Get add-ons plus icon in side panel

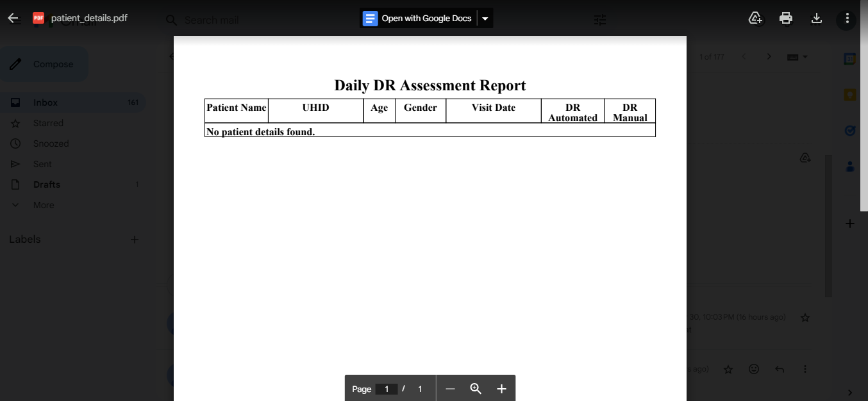click(x=850, y=224)
